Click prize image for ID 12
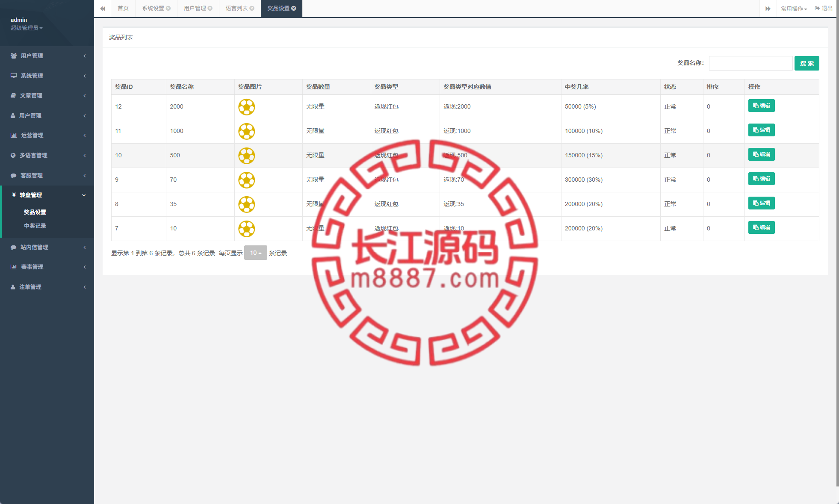Viewport: 839px width, 504px height. coord(247,107)
